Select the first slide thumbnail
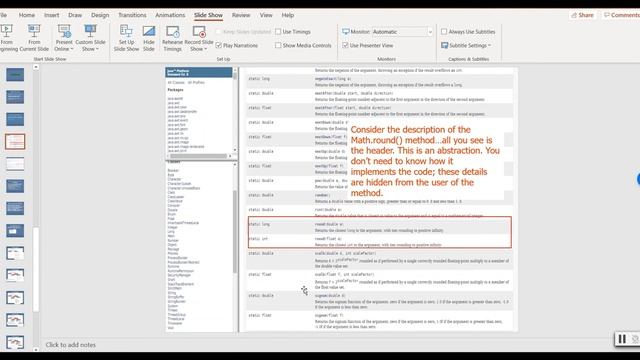Screen dimensions: 640x360 (x=15, y=75)
